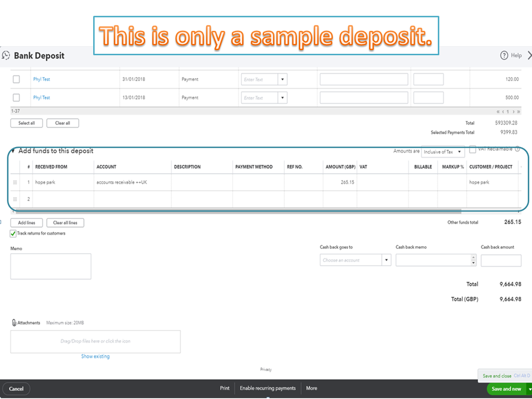
Task: Click the 'hope park' Received From cell
Action: pos(63,182)
